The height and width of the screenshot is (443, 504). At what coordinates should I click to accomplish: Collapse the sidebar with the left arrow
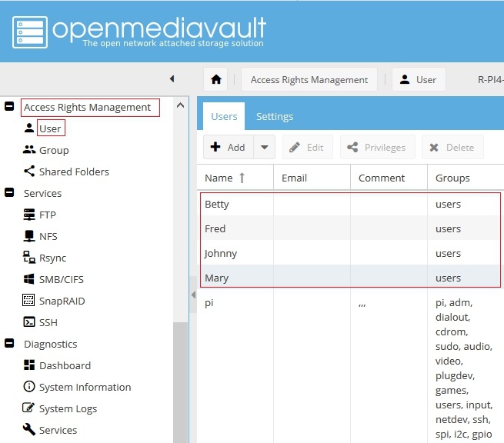pos(172,79)
